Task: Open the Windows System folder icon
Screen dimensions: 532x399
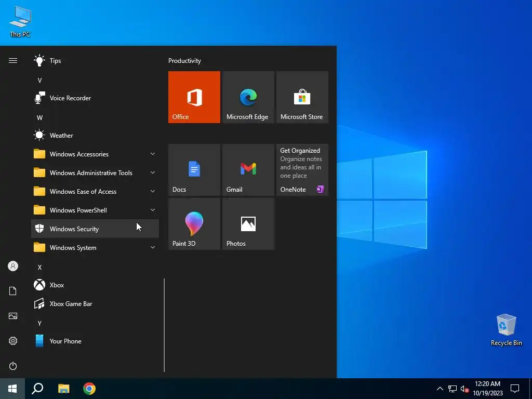Action: 39,247
